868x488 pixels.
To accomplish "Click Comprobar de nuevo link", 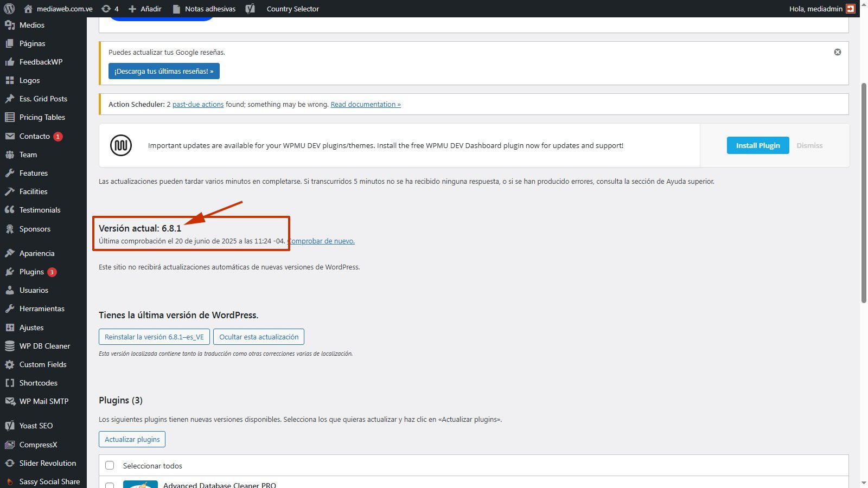I will 321,241.
